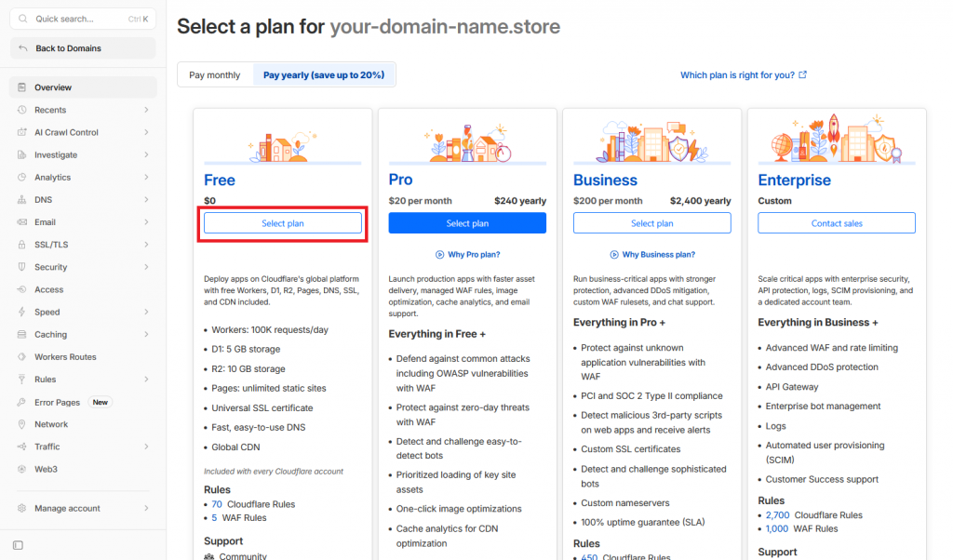Click the Email envelope icon
Viewport: 953px width, 560px height.
[x=22, y=222]
